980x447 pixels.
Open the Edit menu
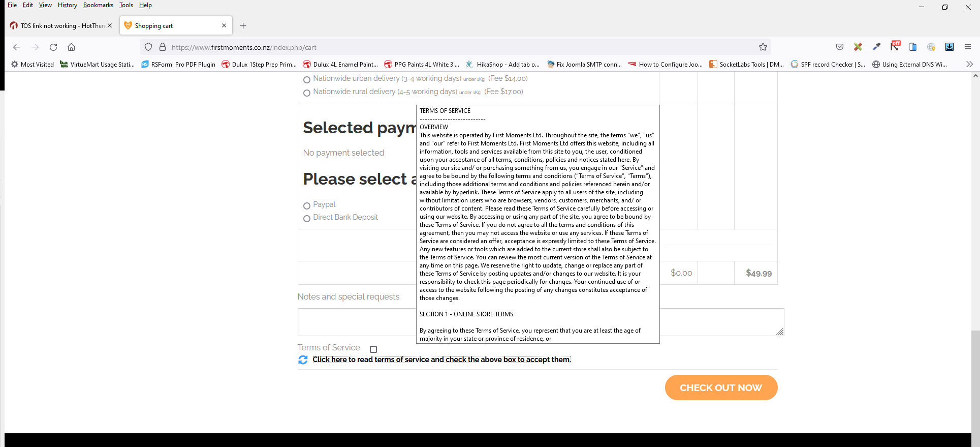pos(28,5)
